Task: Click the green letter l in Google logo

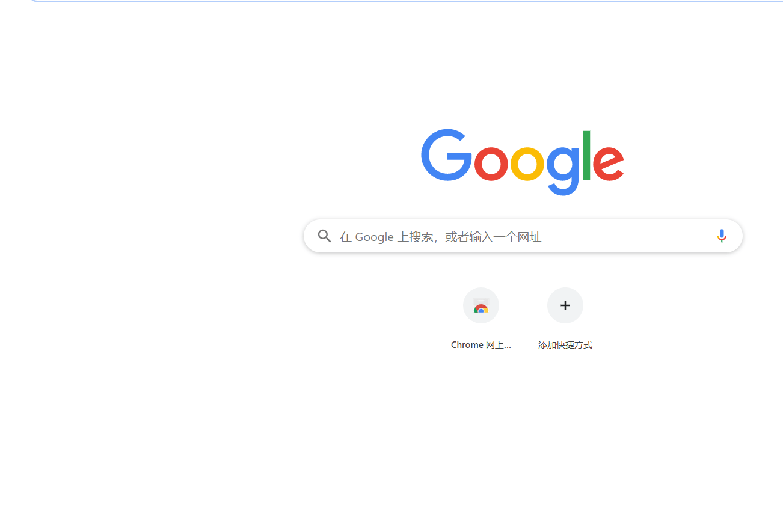Action: (586, 154)
